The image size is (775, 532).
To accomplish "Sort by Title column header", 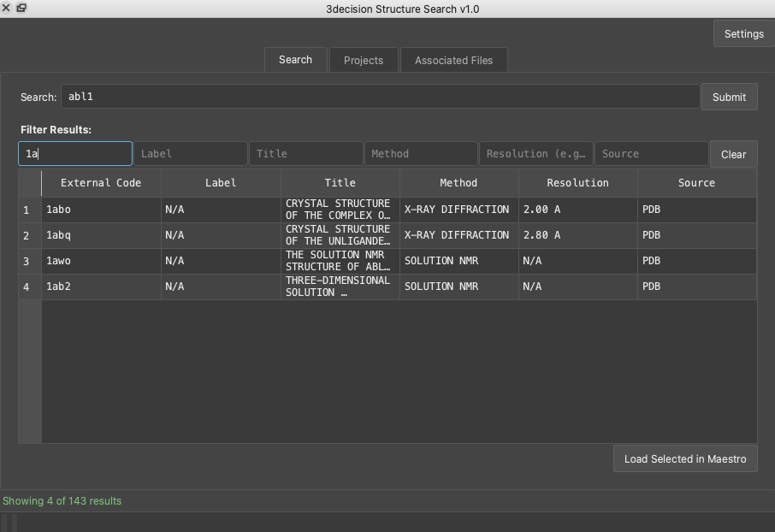I will pyautogui.click(x=340, y=183).
